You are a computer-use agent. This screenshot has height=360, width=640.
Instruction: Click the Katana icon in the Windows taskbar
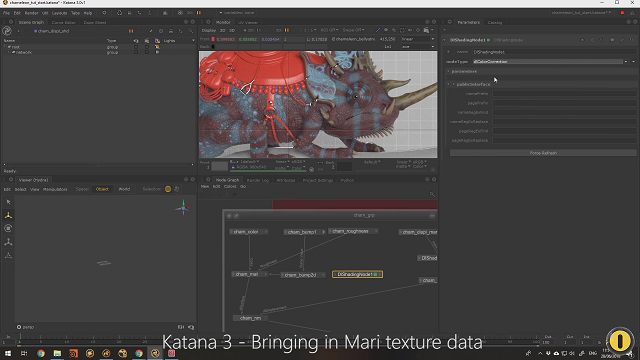point(155,353)
